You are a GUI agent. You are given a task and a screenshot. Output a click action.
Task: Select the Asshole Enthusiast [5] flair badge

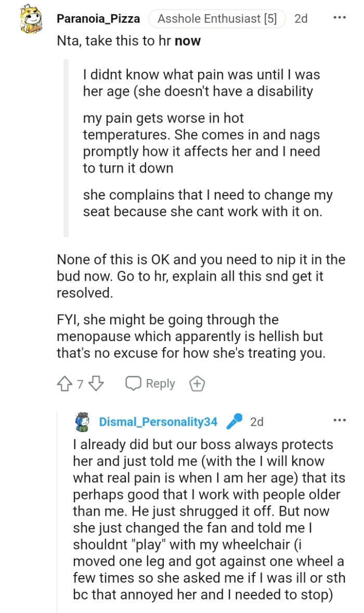point(217,18)
